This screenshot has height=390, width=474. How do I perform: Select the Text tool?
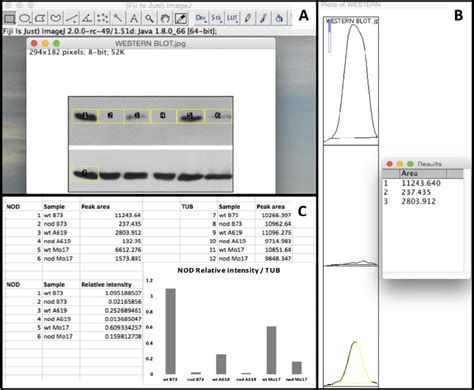[134, 18]
